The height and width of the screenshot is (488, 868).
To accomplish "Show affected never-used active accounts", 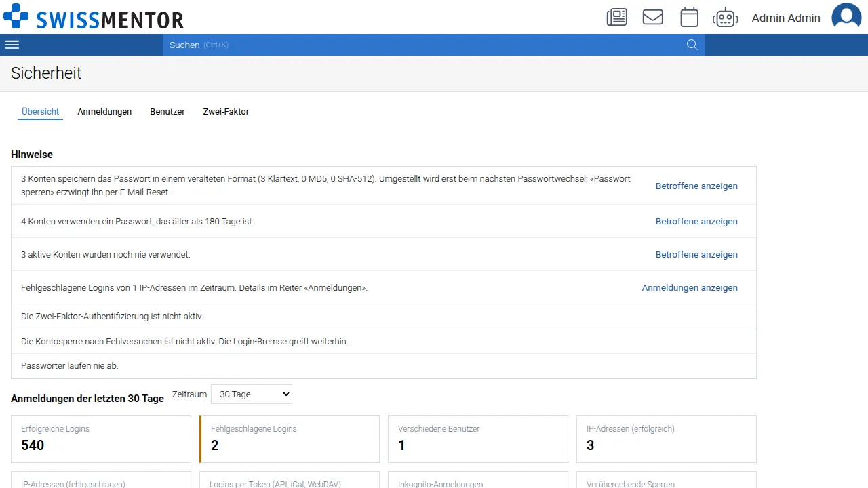I will (x=696, y=254).
